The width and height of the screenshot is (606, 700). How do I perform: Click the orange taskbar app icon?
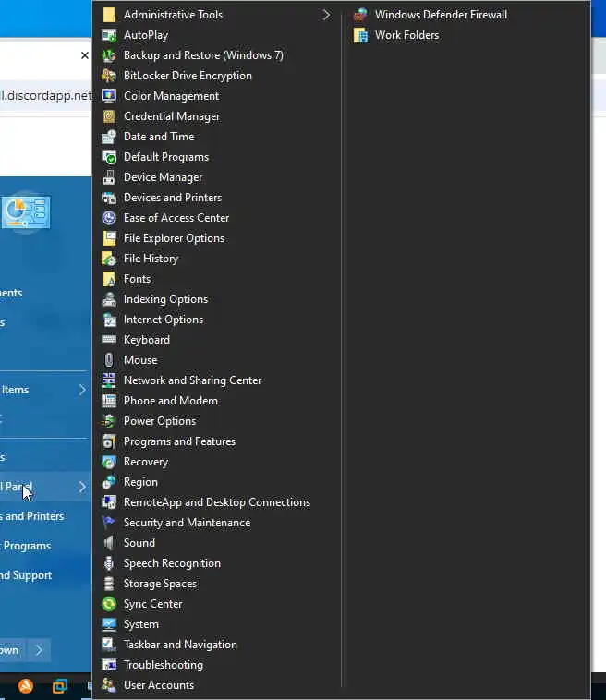(26, 686)
